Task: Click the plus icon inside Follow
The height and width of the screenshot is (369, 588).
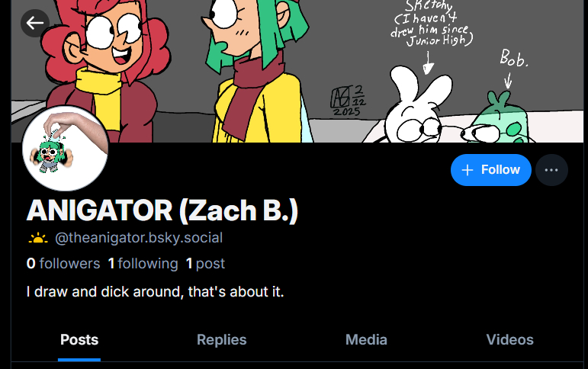Action: [468, 170]
